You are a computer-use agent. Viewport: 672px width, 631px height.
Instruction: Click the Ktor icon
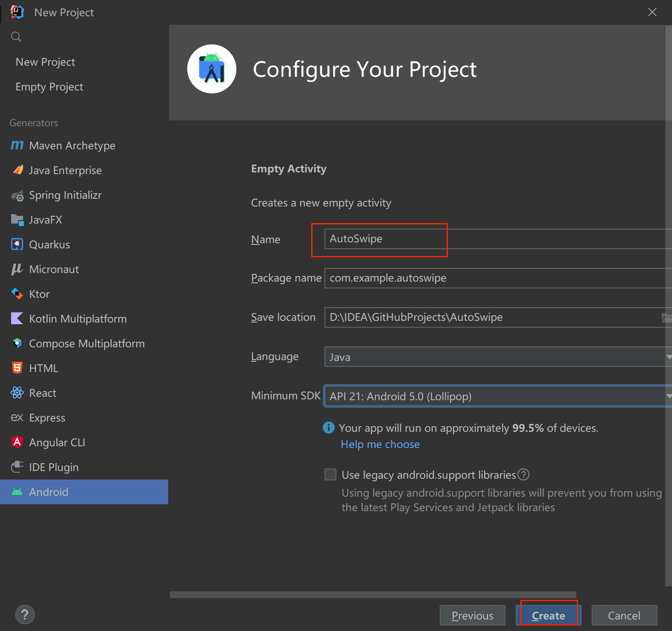tap(17, 294)
